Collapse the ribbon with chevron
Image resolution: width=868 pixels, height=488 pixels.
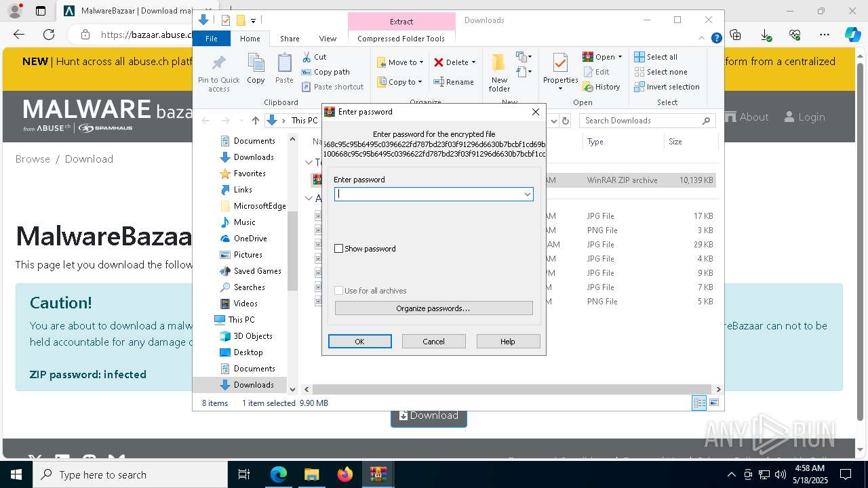(x=703, y=39)
